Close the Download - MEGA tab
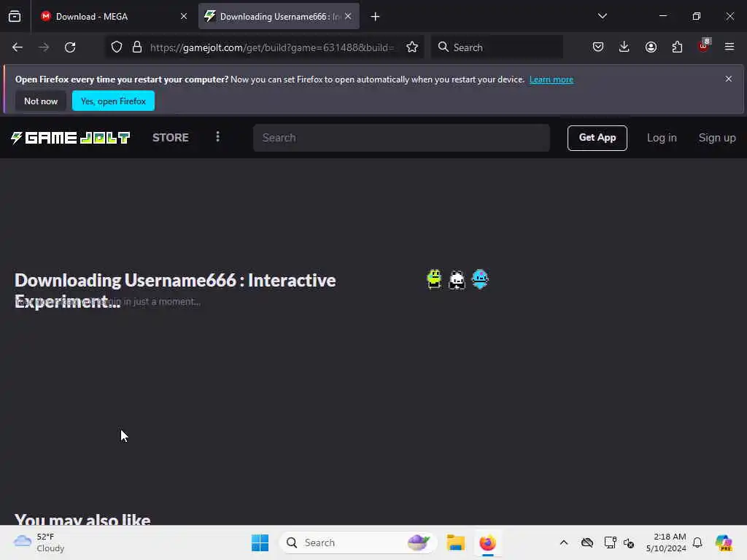747x560 pixels. pyautogui.click(x=183, y=17)
